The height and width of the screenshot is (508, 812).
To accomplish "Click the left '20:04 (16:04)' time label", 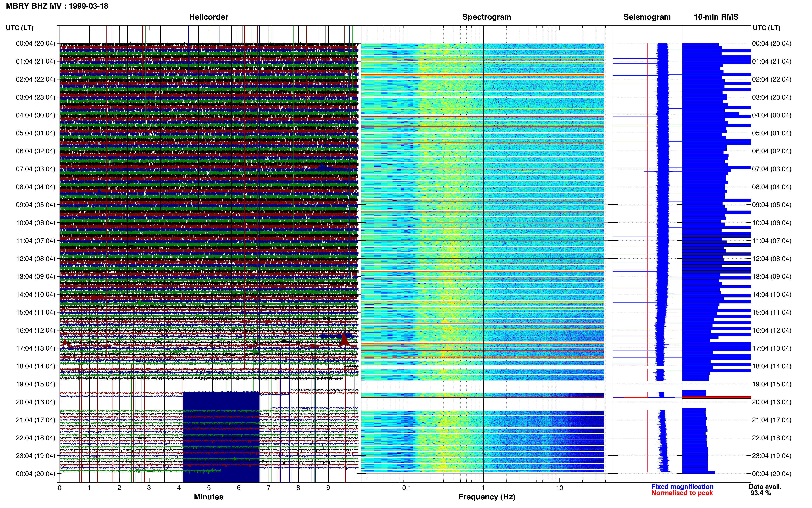I will (36, 402).
